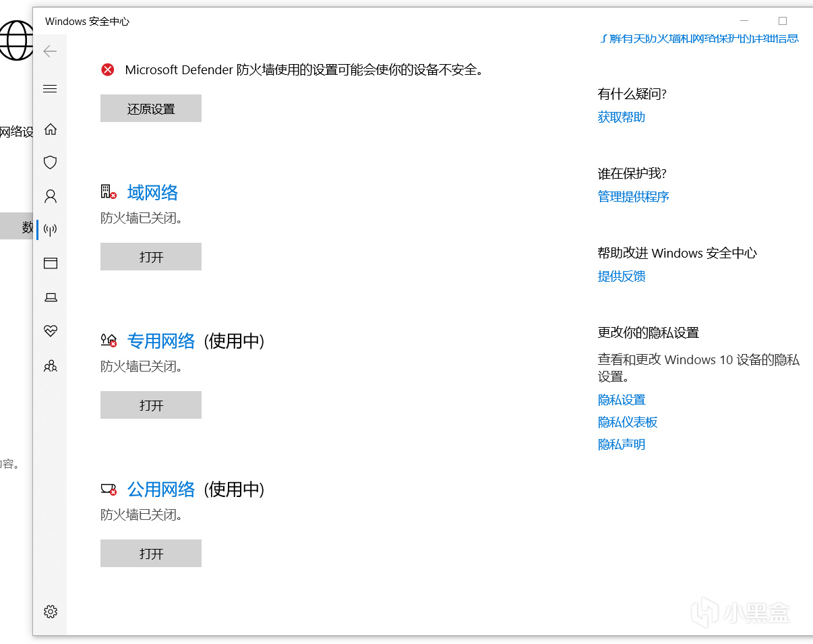
Task: Click the back arrow icon
Action: click(x=50, y=51)
